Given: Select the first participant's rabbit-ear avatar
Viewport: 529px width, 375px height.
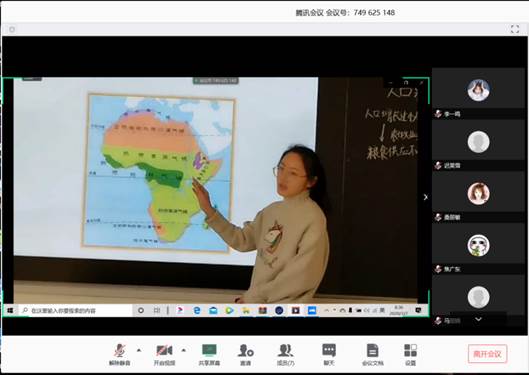Looking at the screenshot, I should point(478,90).
